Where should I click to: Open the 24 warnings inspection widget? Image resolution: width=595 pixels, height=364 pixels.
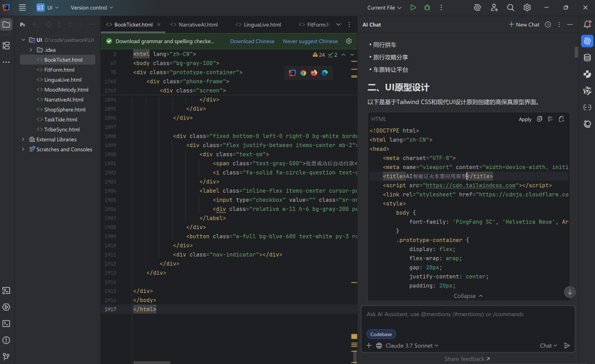point(319,55)
